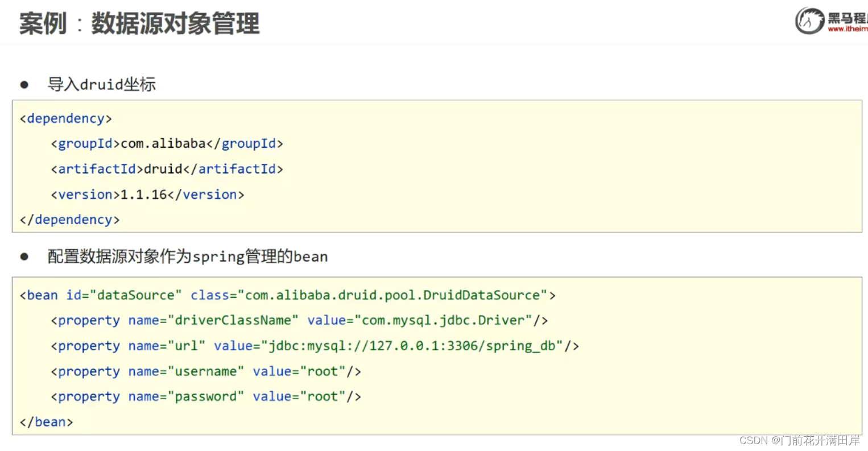The width and height of the screenshot is (868, 451).
Task: Click the www.itheima website text under logo
Action: pos(848,29)
